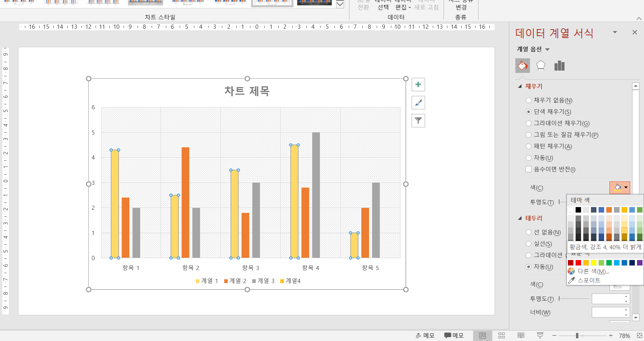
Task: Select 자동 border radio option
Action: pos(540,267)
